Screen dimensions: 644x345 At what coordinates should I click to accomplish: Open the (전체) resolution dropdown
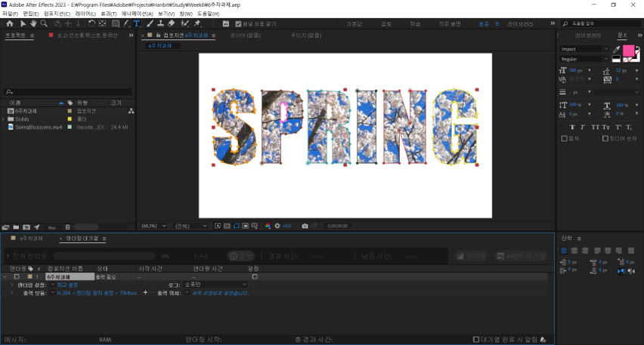(x=190, y=226)
